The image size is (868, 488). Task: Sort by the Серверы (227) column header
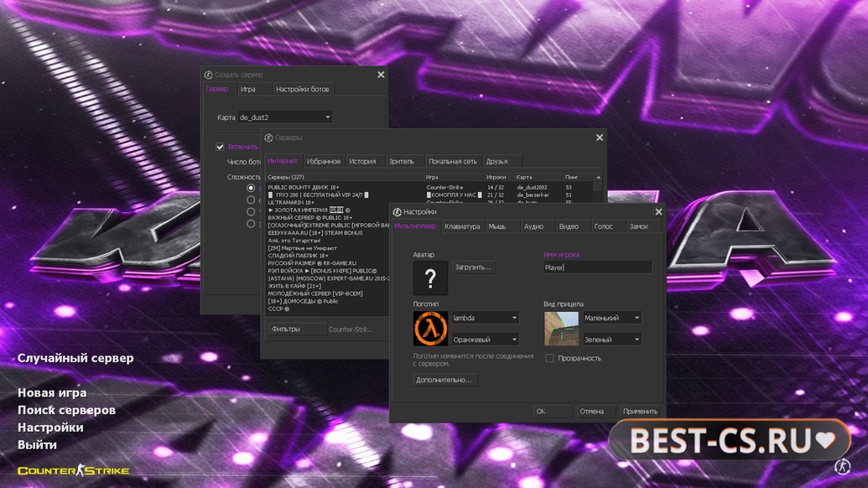tap(344, 177)
